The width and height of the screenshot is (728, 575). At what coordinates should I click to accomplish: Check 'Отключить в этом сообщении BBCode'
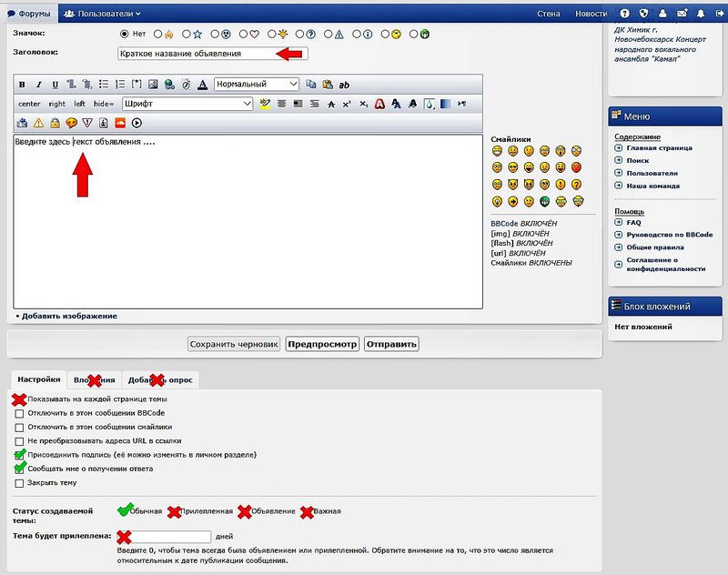(19, 413)
